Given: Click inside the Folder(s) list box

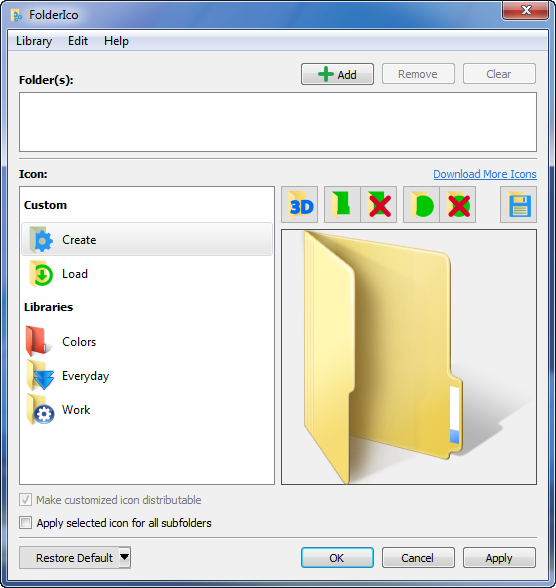Looking at the screenshot, I should tap(278, 122).
